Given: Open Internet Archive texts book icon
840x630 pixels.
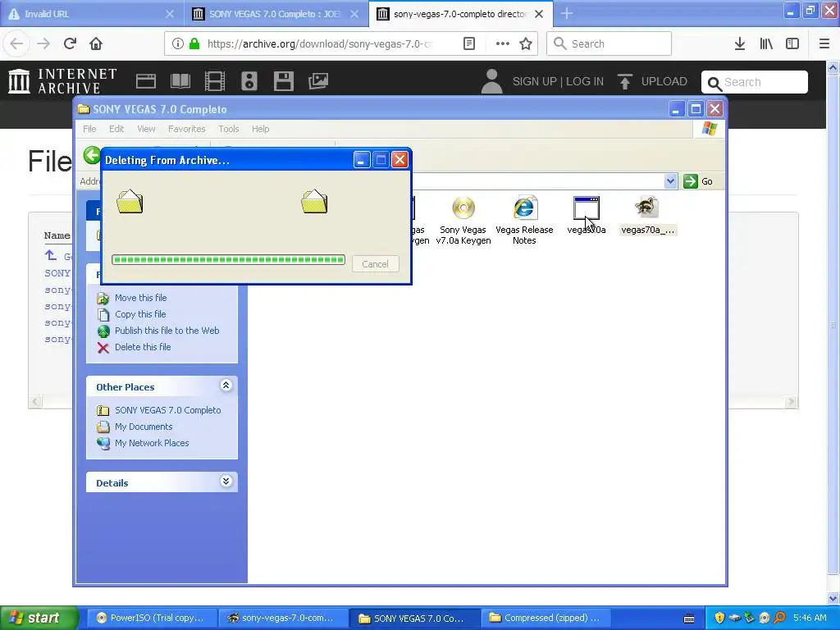Looking at the screenshot, I should (180, 81).
